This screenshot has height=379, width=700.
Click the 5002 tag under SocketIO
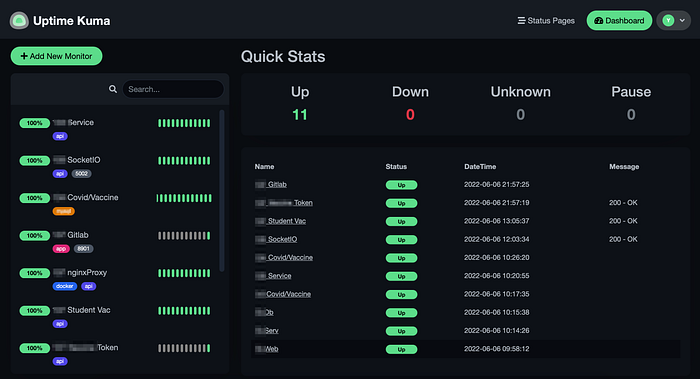[82, 174]
